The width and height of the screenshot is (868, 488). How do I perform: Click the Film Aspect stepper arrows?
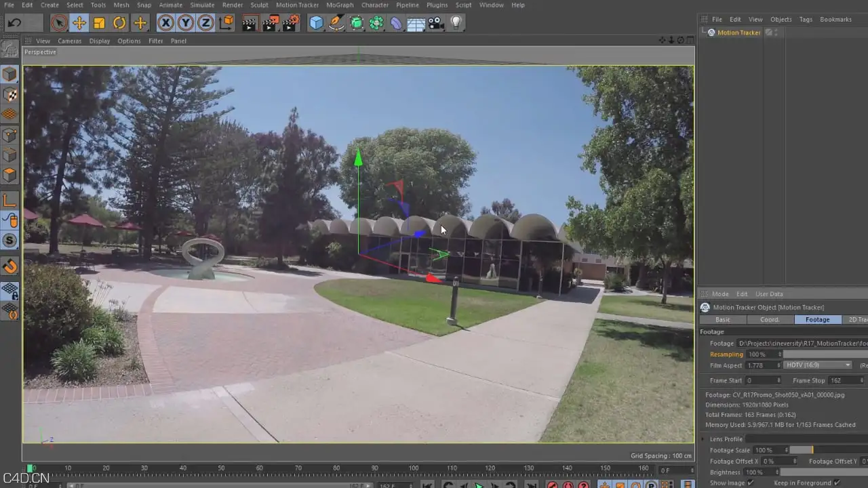779,365
